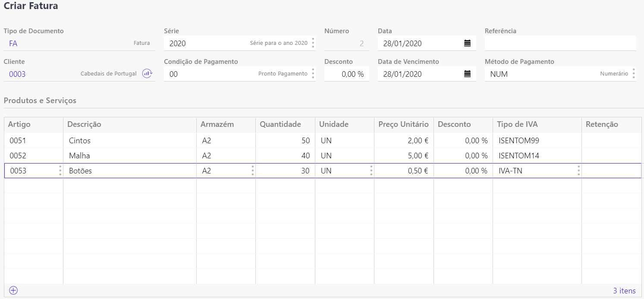
Task: Select the ISENTOM99 IVA cell
Action: [x=537, y=141]
